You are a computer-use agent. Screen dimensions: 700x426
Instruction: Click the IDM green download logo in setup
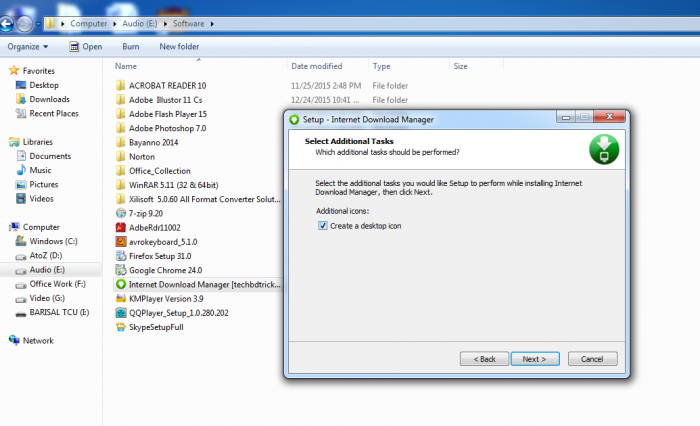click(604, 149)
